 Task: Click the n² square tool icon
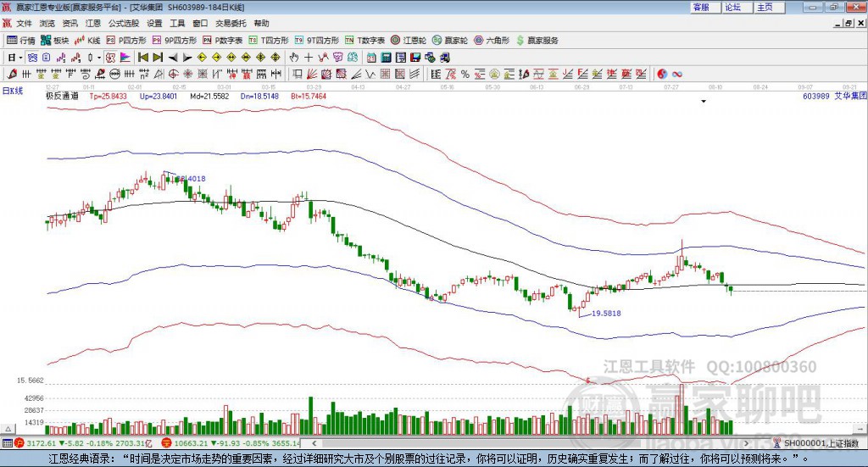(144, 74)
